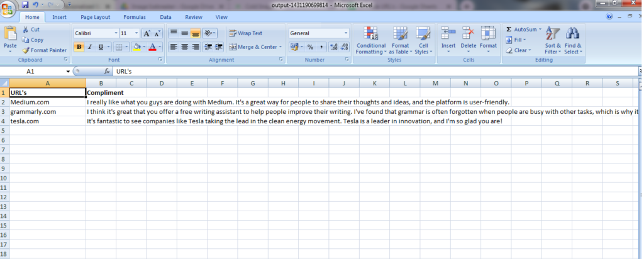Save the workbook from Quick Access Toolbar
The height and width of the screenshot is (259, 644).
coord(25,5)
